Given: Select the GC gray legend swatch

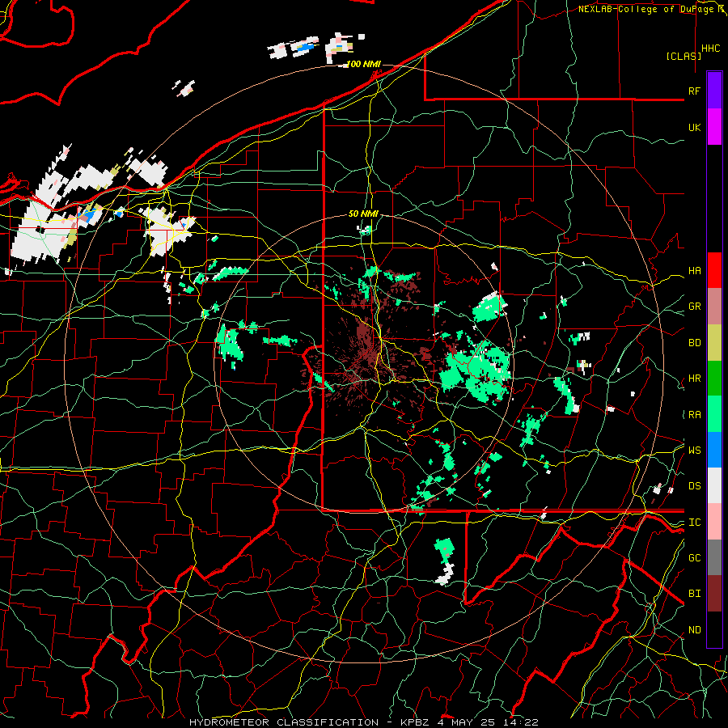Looking at the screenshot, I should (x=714, y=557).
